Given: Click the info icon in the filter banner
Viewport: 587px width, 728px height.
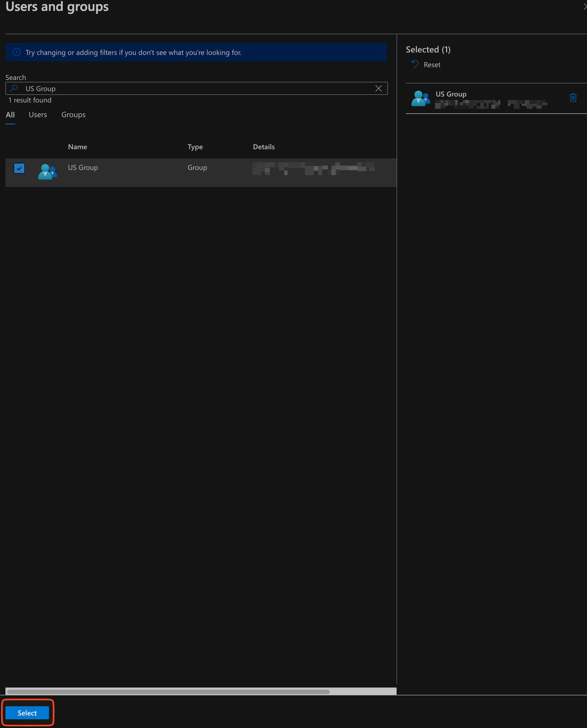Looking at the screenshot, I should coord(16,52).
